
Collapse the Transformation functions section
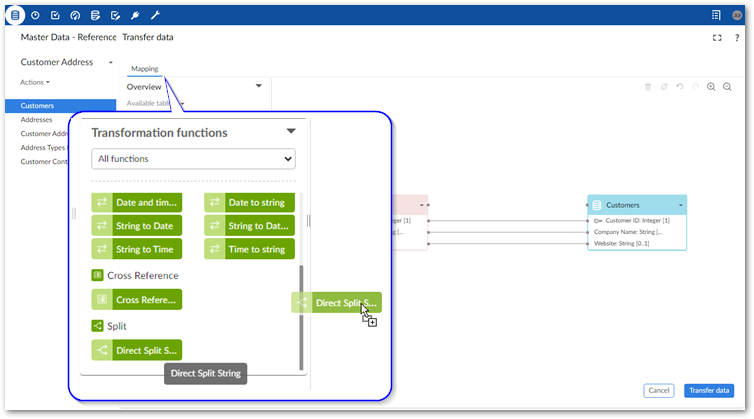[x=291, y=131]
